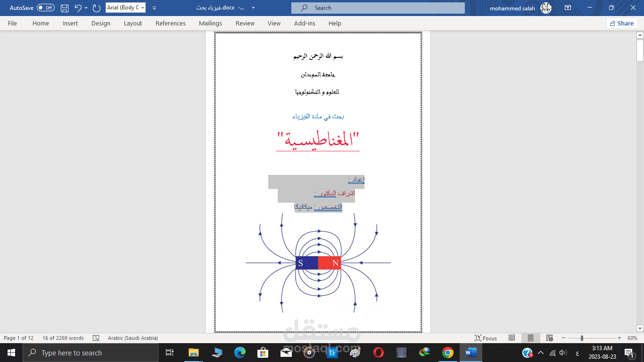Toggle the AutoSave switch
Screen dimensions: 644x362
(x=46, y=8)
